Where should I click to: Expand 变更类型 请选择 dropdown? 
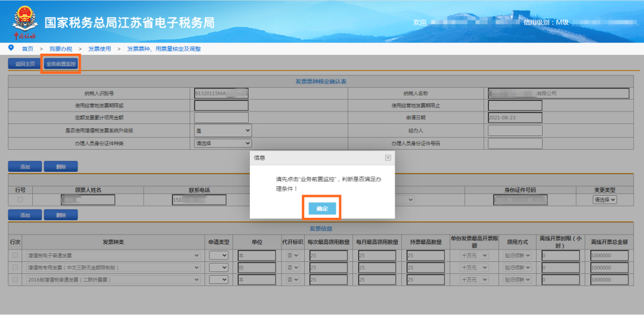(605, 200)
